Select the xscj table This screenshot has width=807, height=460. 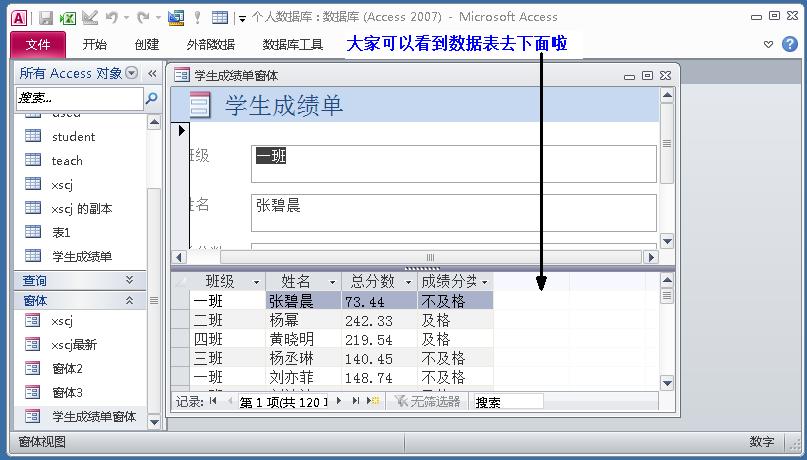coord(62,185)
